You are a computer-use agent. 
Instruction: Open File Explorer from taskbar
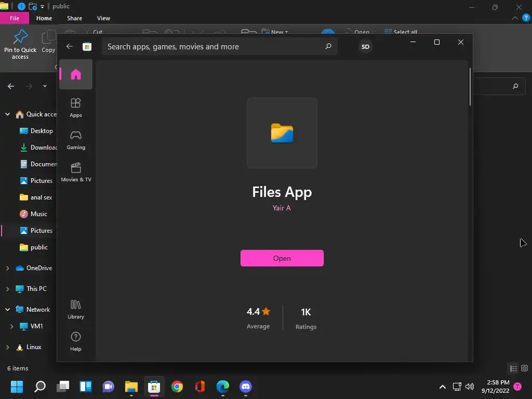(x=131, y=387)
